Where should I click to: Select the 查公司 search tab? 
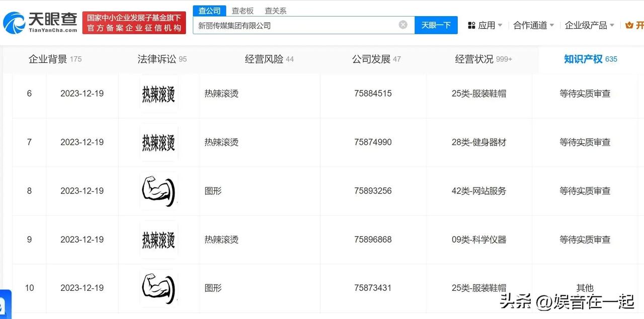pyautogui.click(x=209, y=11)
